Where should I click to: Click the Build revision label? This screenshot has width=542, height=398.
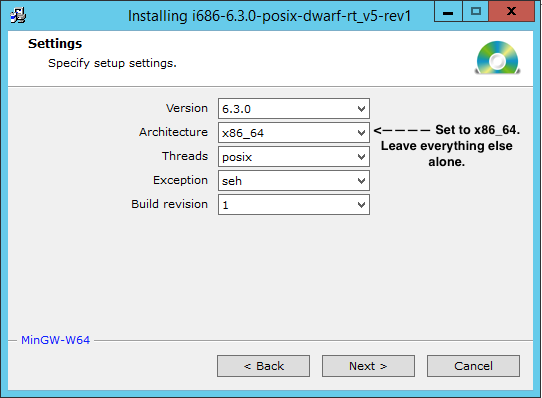point(169,204)
